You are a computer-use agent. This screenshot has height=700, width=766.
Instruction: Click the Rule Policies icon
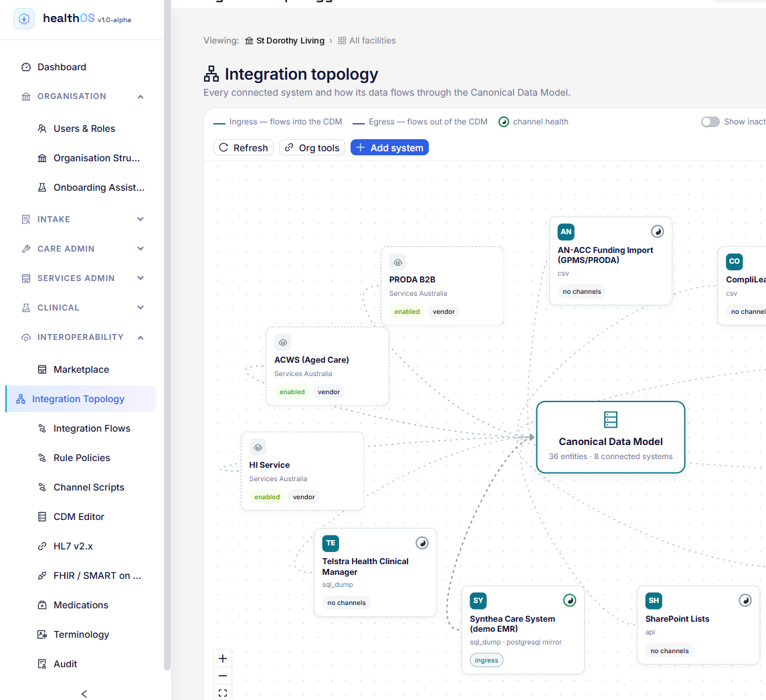42,458
